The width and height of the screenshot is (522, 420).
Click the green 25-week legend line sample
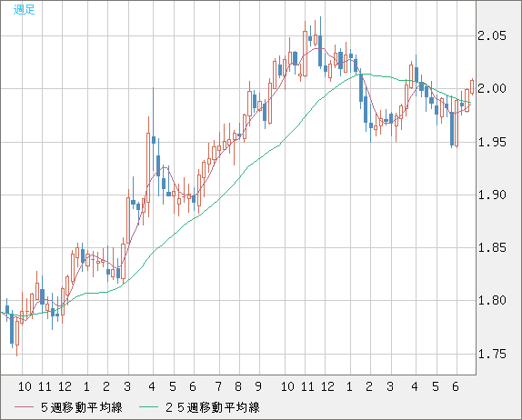click(148, 407)
